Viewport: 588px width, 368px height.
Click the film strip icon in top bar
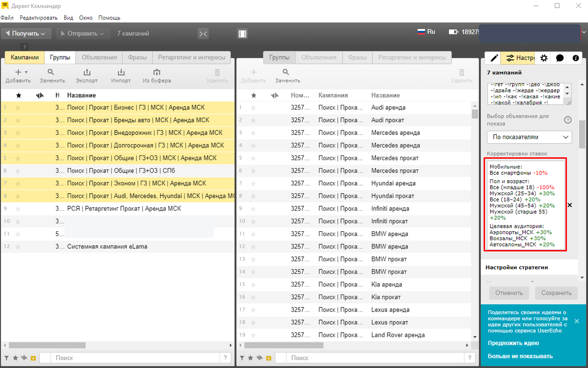coord(243,33)
